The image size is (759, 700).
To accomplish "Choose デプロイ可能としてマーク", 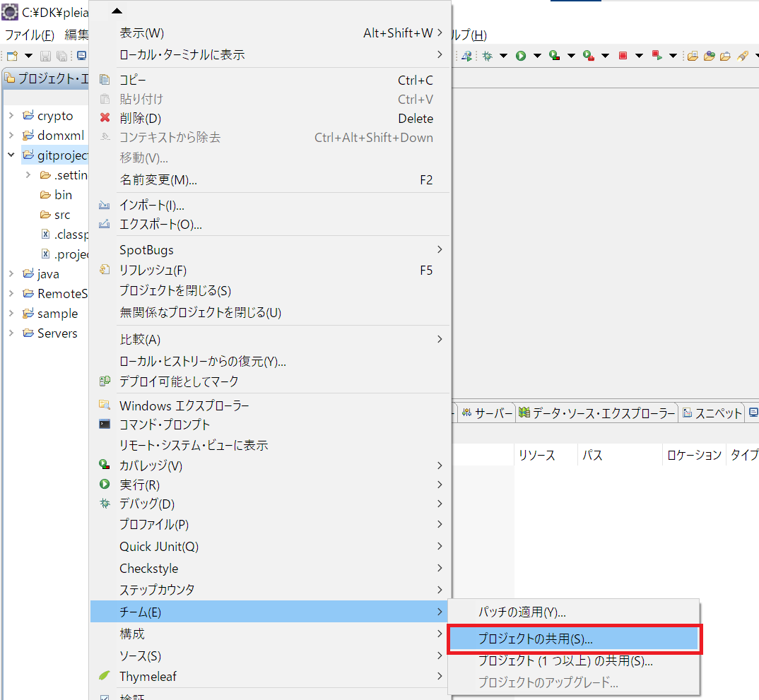I will [x=271, y=381].
